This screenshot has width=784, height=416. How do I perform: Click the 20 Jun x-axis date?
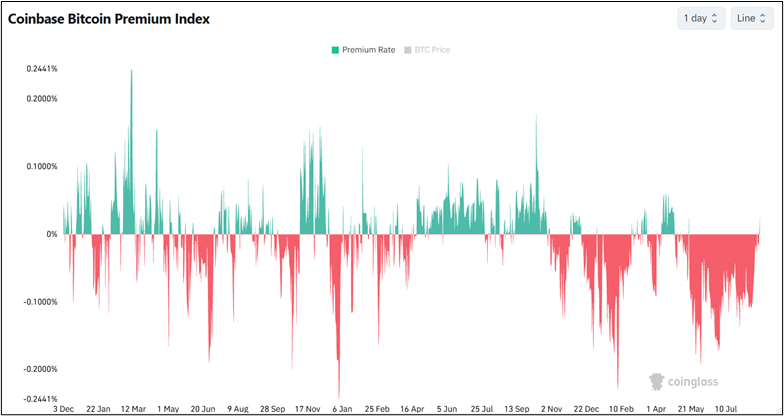pos(202,408)
